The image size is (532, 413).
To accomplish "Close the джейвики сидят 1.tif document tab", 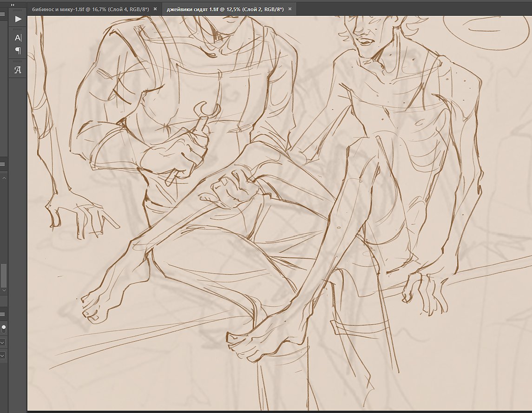I will 290,9.
